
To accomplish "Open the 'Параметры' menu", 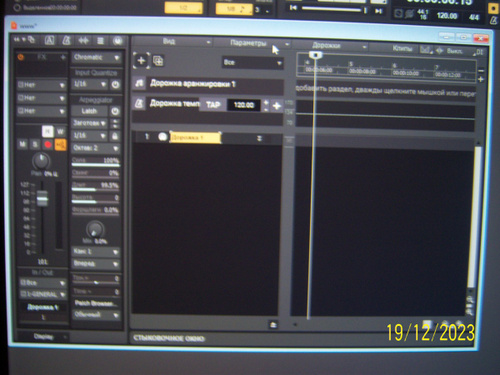I will point(252,43).
